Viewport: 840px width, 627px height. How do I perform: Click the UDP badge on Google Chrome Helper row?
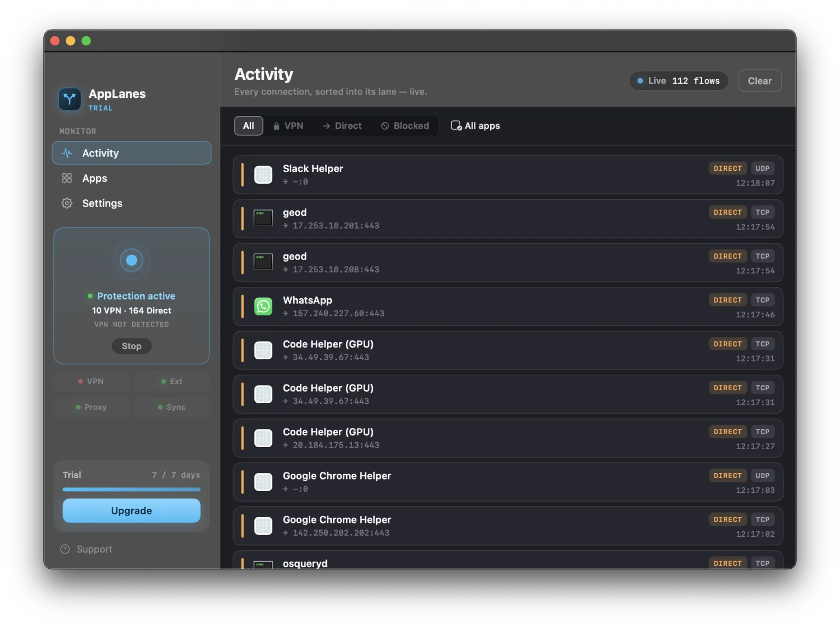click(762, 476)
